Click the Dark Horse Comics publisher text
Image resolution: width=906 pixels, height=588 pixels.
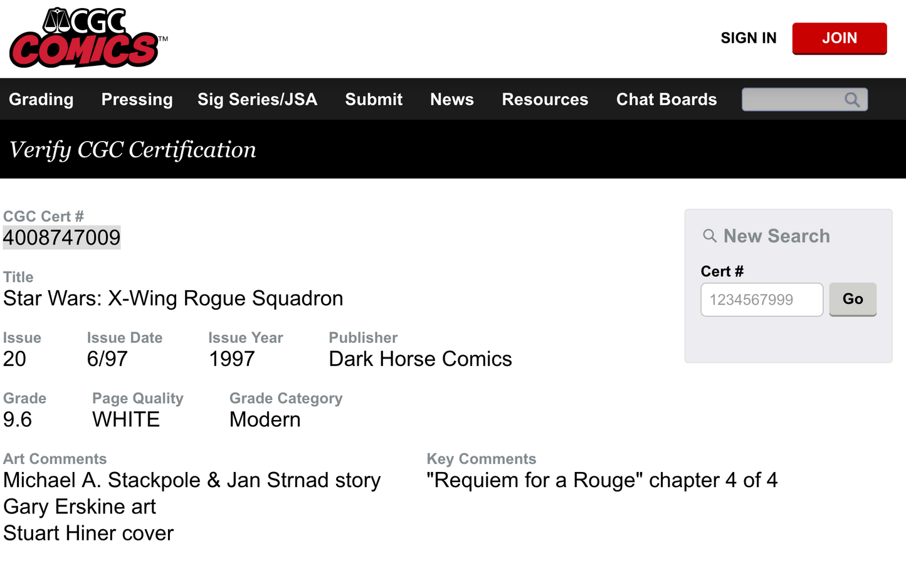point(420,359)
